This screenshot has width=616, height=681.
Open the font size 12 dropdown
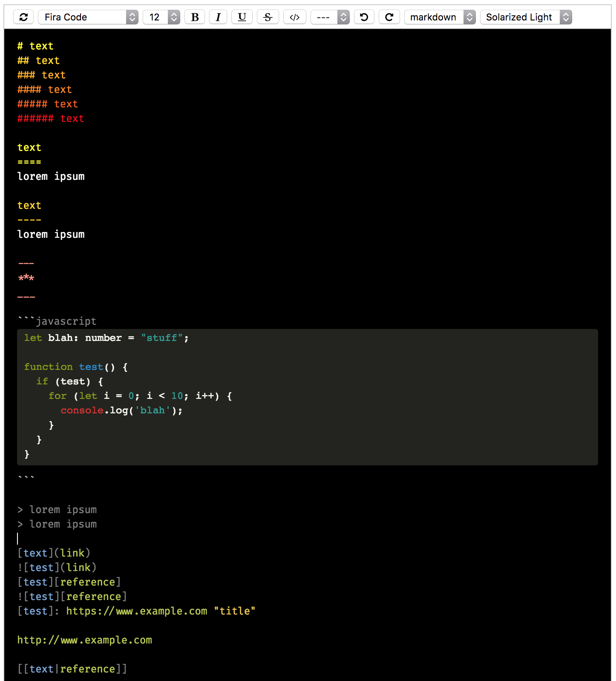pyautogui.click(x=161, y=17)
